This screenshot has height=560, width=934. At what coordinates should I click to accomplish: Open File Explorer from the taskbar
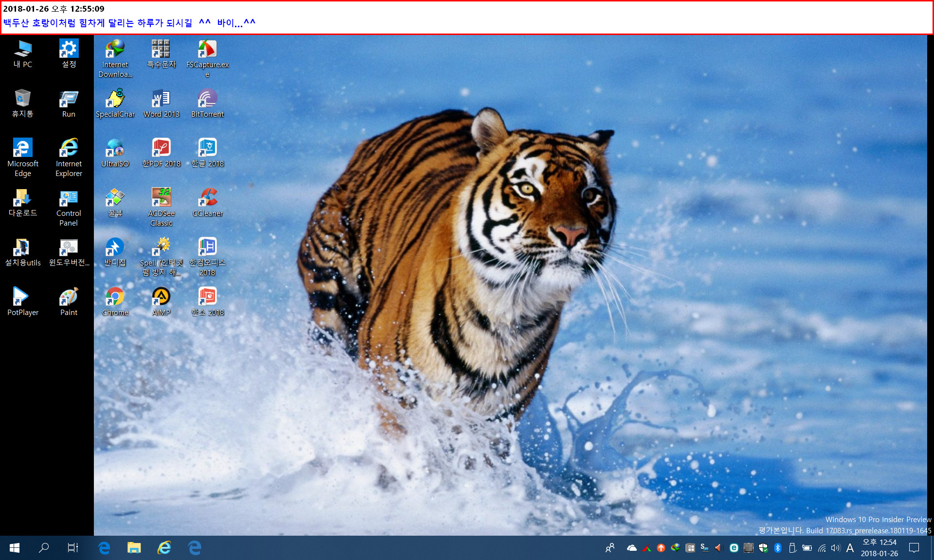point(134,548)
